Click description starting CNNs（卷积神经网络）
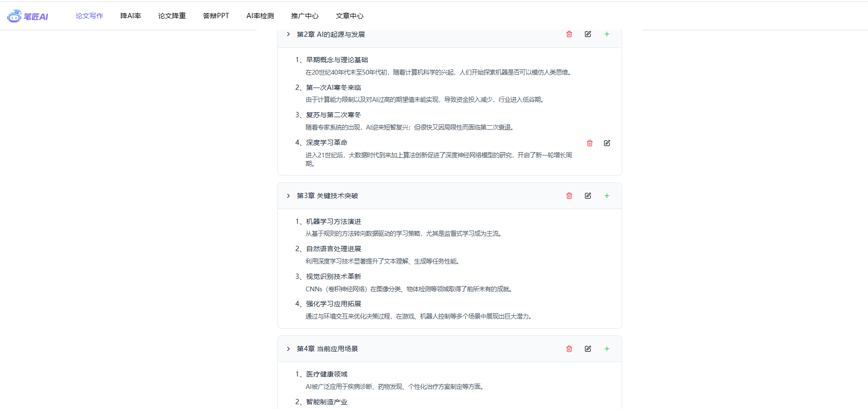This screenshot has height=409, width=868. tap(410, 289)
